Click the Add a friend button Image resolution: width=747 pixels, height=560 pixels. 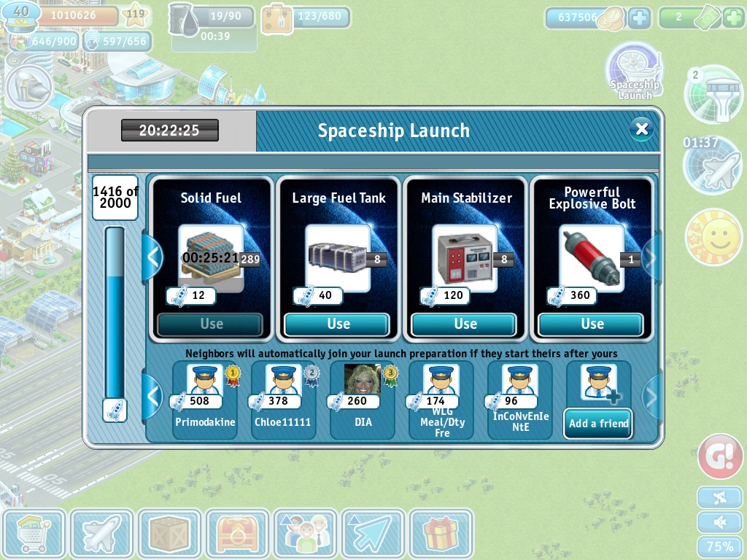tap(598, 424)
